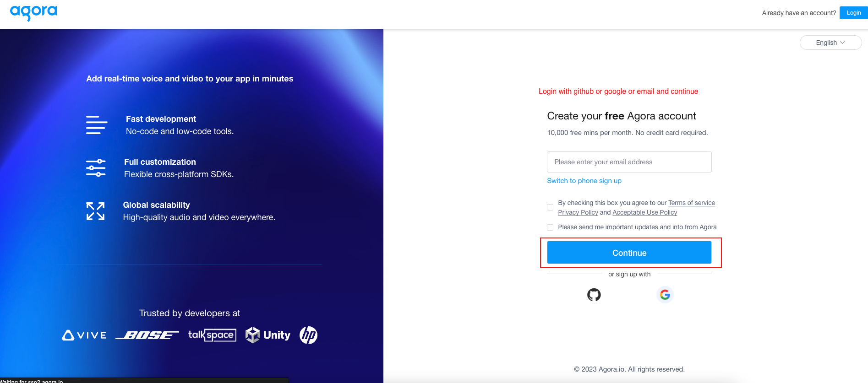
Task: Click the Login button at top right
Action: coord(853,13)
